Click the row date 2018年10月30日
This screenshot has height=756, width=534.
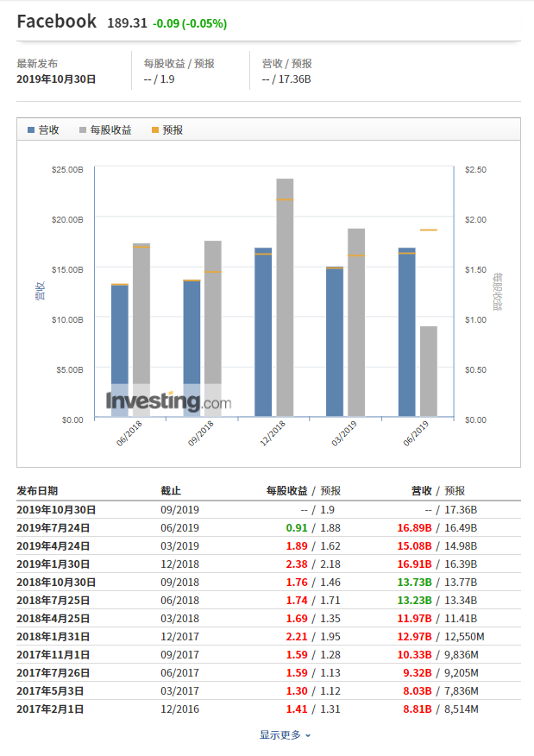[56, 583]
